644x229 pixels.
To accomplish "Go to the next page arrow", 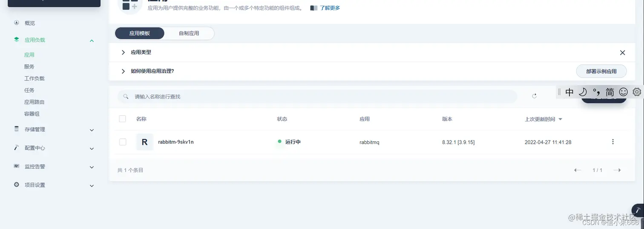I will click(617, 170).
